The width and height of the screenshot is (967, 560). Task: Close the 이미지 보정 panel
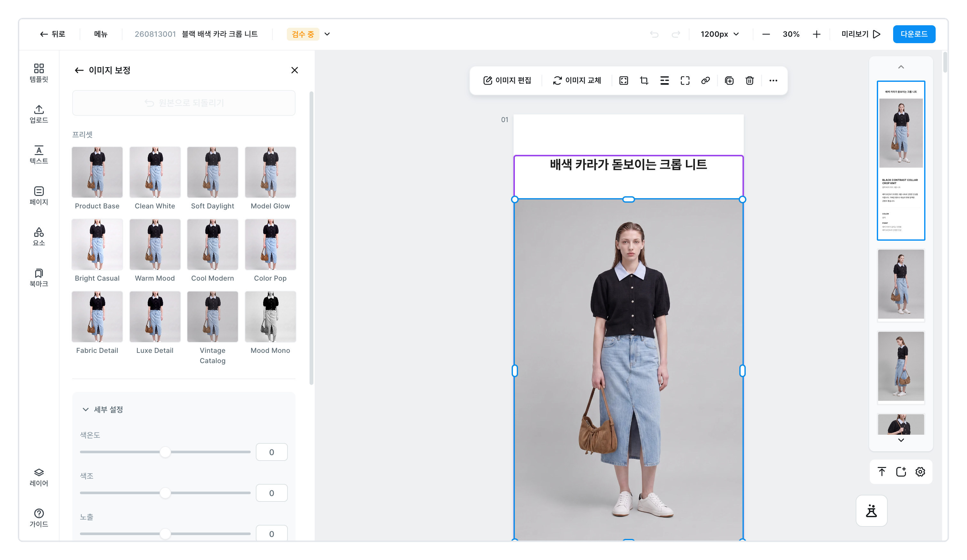(x=294, y=70)
